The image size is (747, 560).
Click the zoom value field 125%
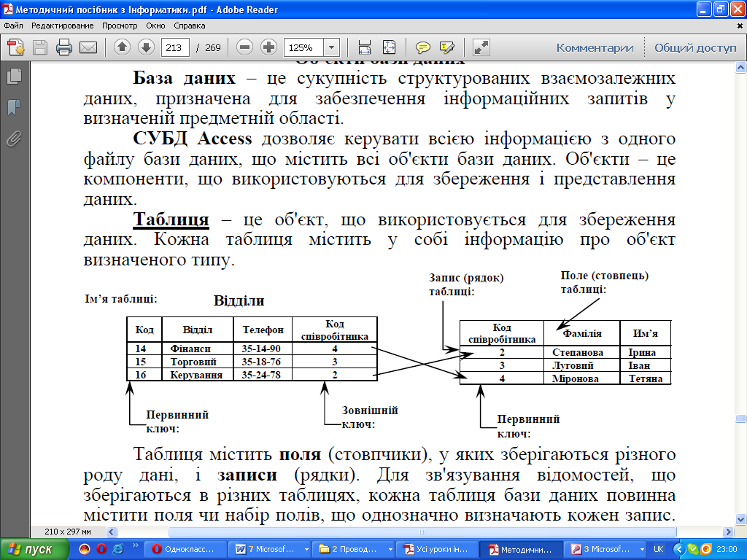click(304, 47)
